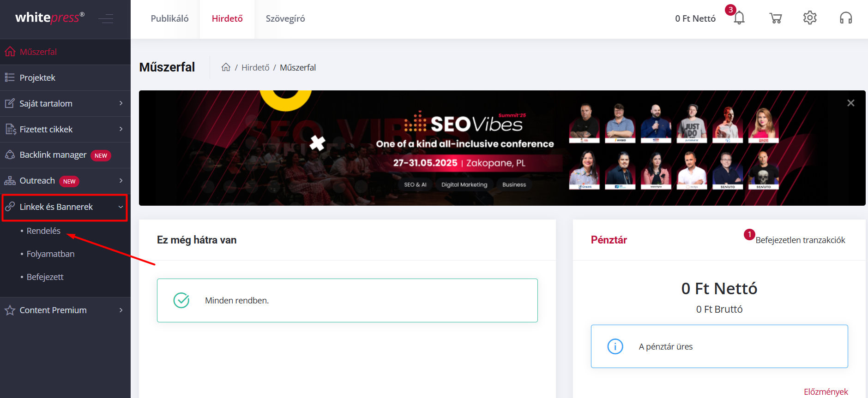Click the Műszerfal house icon in sidebar
The image size is (868, 398).
10,52
